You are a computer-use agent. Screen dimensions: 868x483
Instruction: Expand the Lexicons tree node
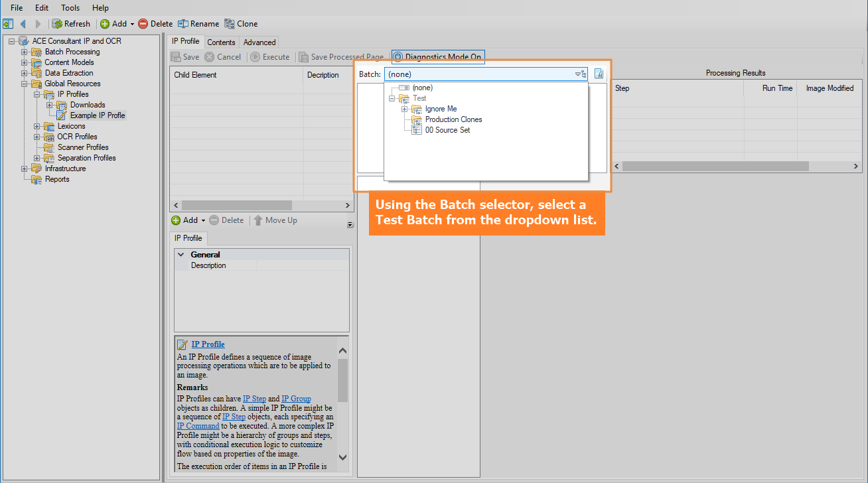tap(37, 126)
